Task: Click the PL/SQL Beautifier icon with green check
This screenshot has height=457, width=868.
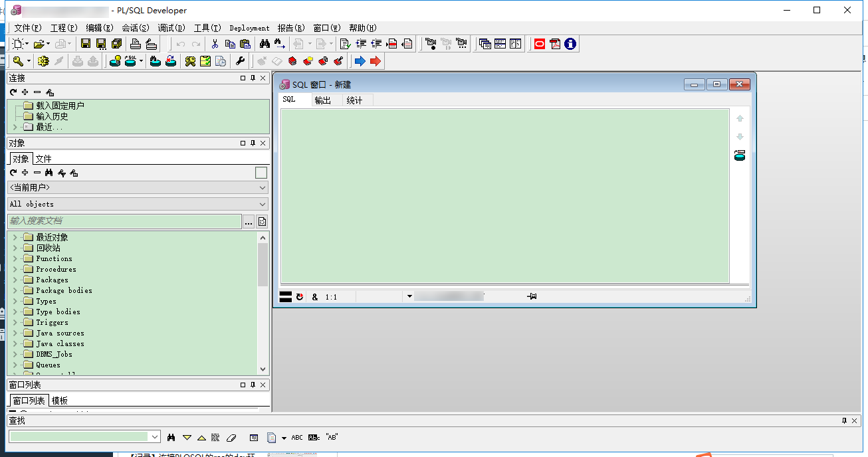Action: click(x=345, y=44)
